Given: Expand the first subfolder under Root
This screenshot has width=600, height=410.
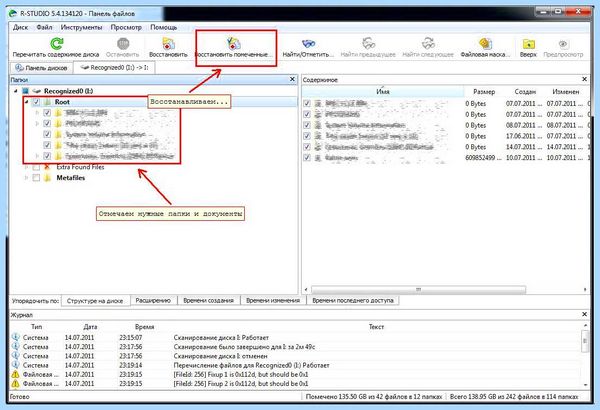Looking at the screenshot, I should (37, 113).
